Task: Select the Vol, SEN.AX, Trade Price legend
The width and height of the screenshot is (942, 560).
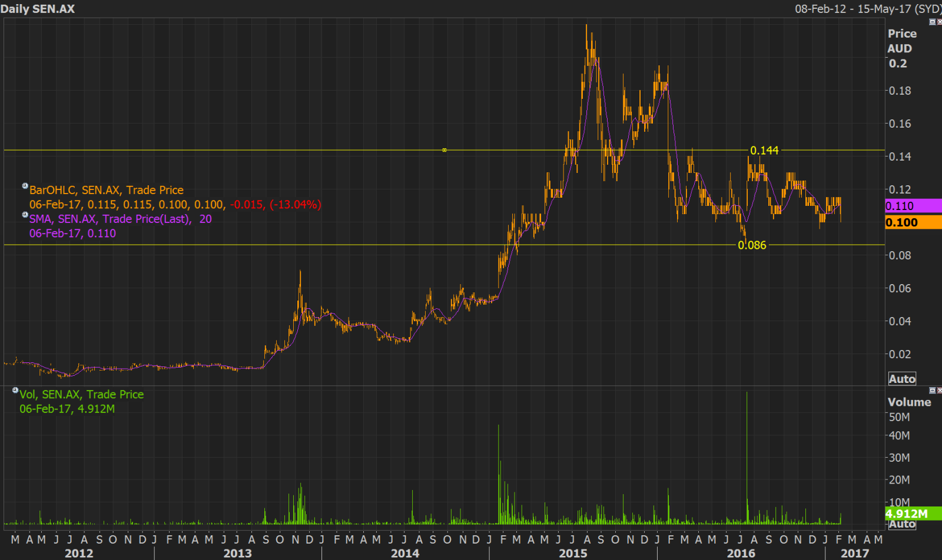Action: [x=82, y=394]
